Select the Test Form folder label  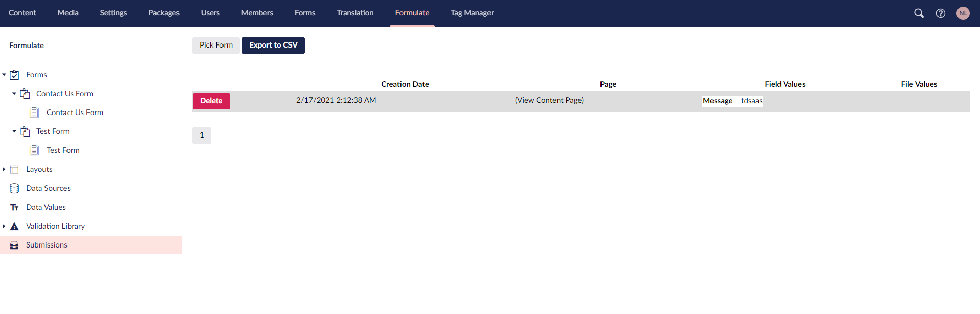pyautogui.click(x=53, y=131)
